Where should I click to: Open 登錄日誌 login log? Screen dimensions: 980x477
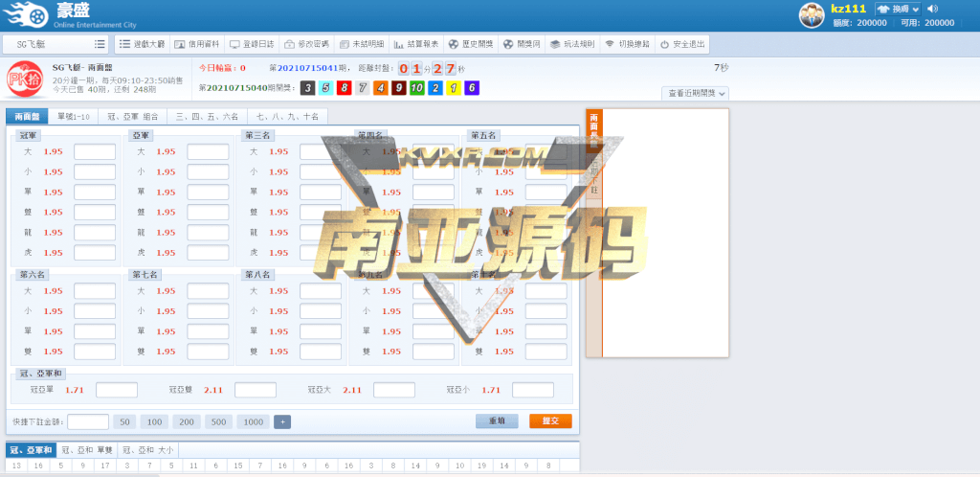(252, 44)
